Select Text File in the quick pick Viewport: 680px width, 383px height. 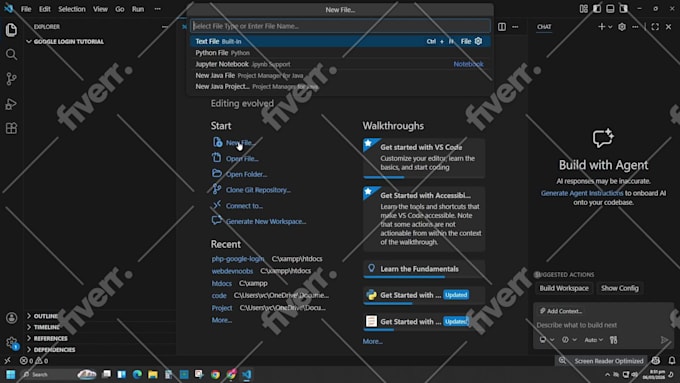tap(340, 41)
